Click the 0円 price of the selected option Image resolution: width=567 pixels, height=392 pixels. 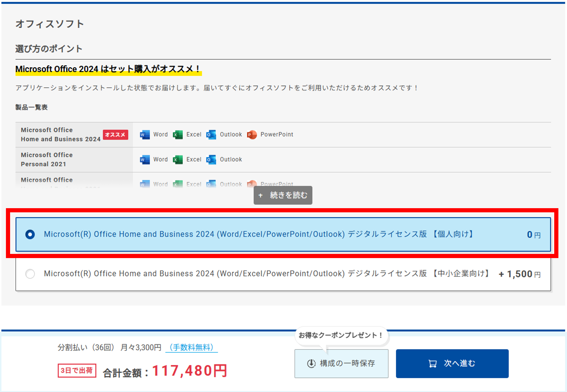(534, 235)
